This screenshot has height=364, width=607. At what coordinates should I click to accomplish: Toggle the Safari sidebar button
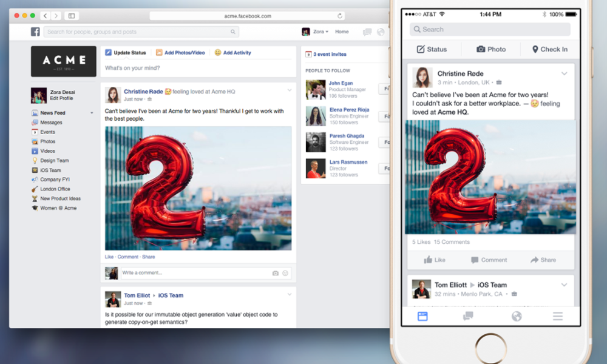(x=72, y=16)
